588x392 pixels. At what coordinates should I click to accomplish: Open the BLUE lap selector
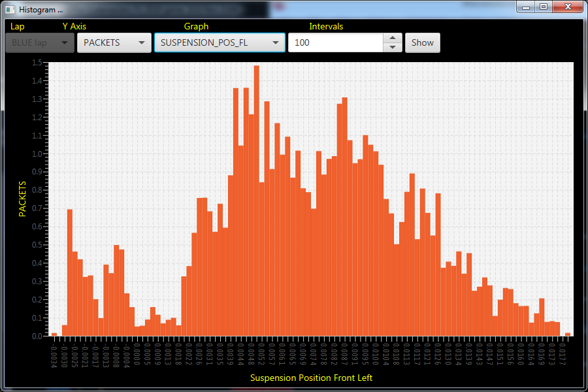tap(39, 42)
